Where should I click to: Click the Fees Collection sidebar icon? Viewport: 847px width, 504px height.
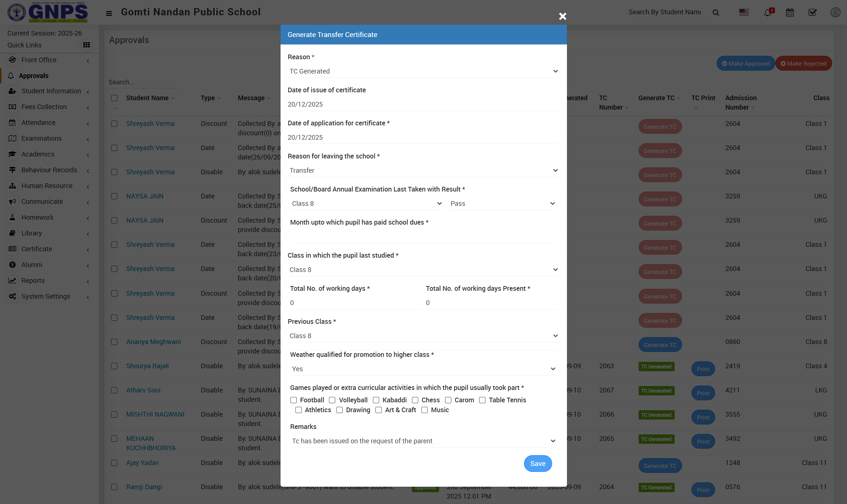coord(12,107)
